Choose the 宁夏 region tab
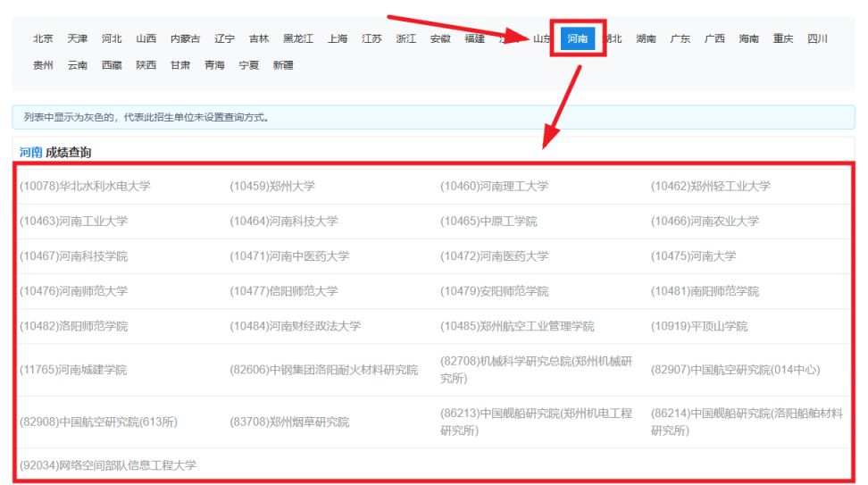This screenshot has width=868, height=485. [249, 65]
